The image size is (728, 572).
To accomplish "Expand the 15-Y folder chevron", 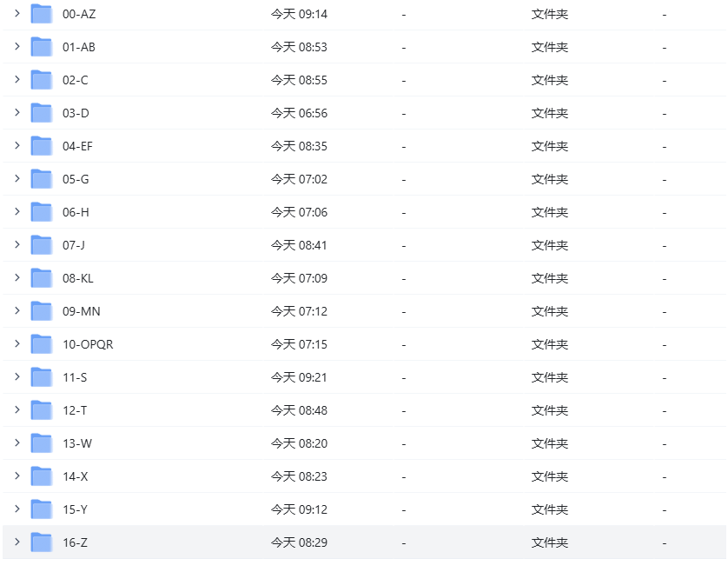I will (x=17, y=509).
